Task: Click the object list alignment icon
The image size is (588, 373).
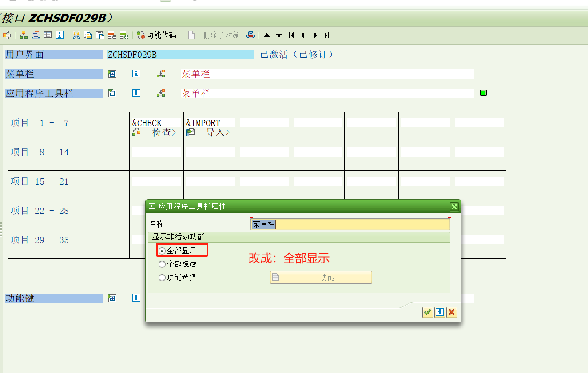Action: [36, 35]
